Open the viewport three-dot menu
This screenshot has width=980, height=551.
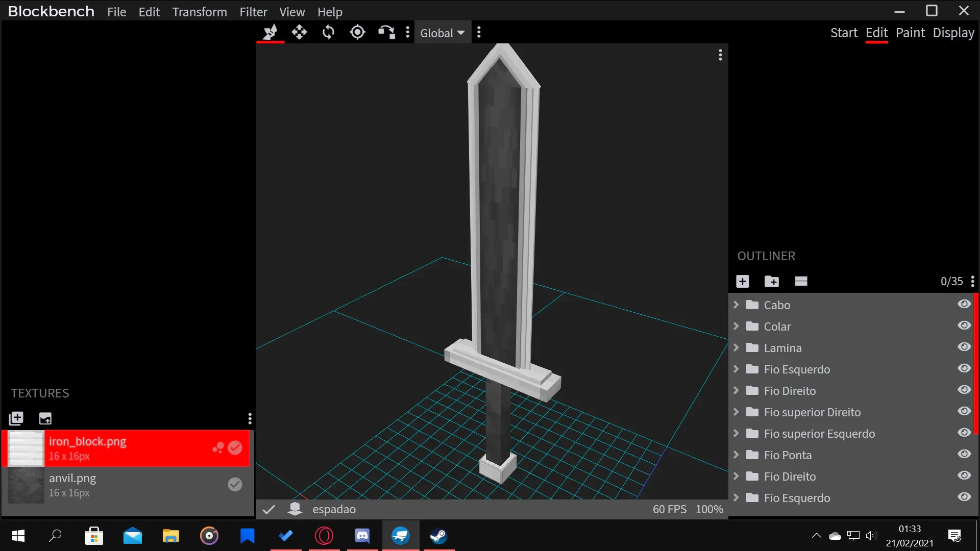tap(720, 55)
